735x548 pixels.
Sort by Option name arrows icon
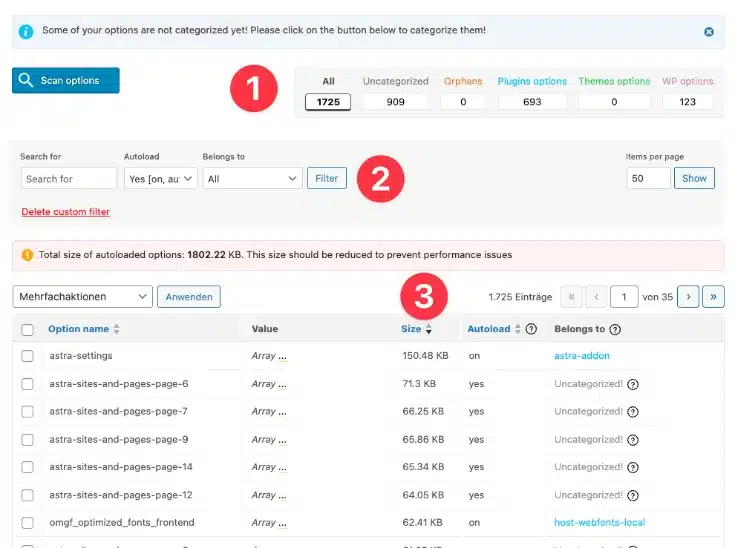(x=116, y=329)
